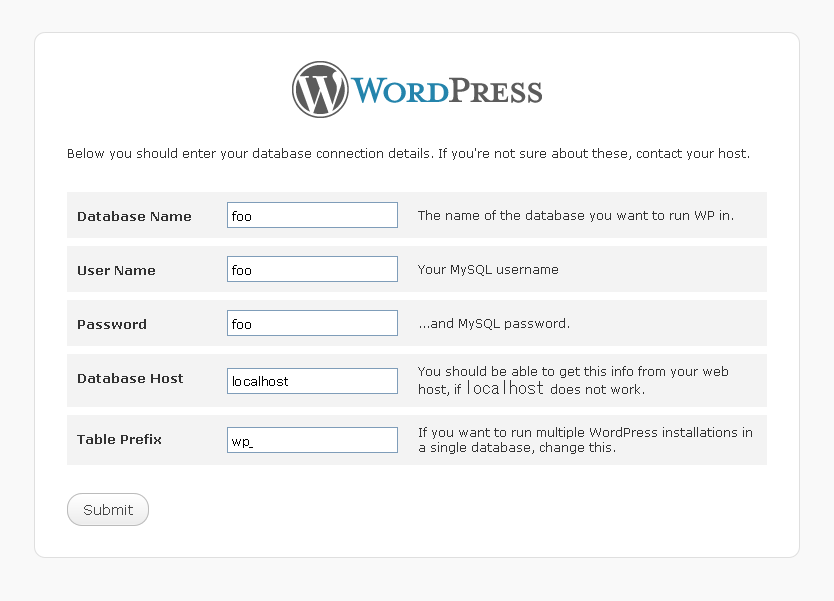Click the "User Name" label

click(x=116, y=270)
